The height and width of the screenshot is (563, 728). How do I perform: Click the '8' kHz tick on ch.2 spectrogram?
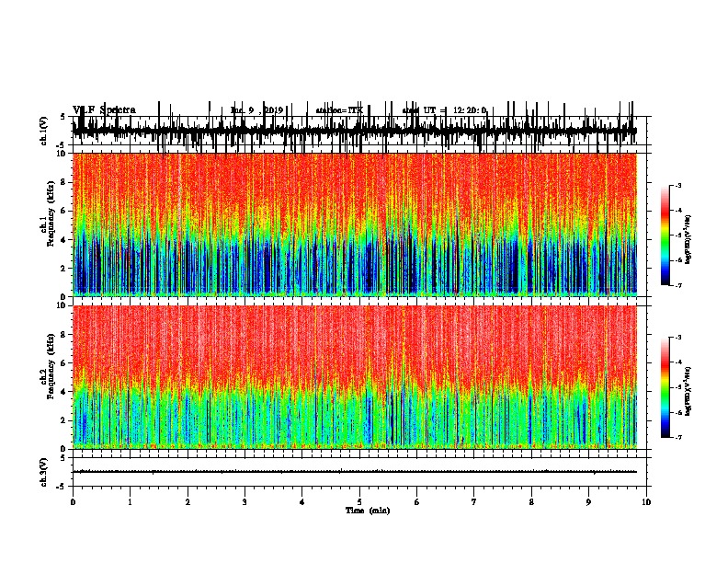[64, 335]
